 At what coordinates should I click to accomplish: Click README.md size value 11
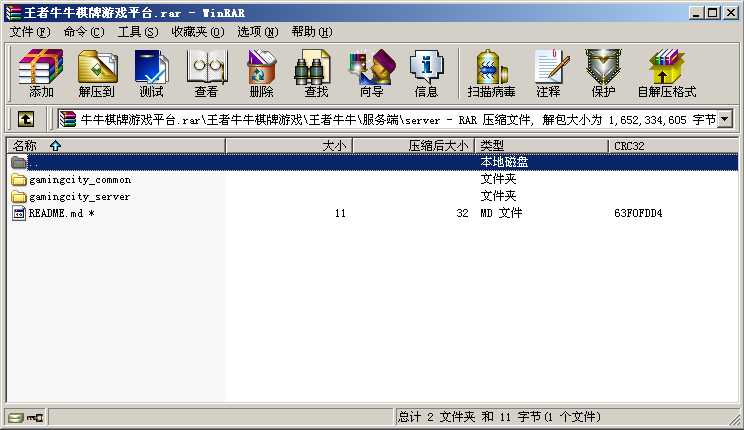pos(340,213)
